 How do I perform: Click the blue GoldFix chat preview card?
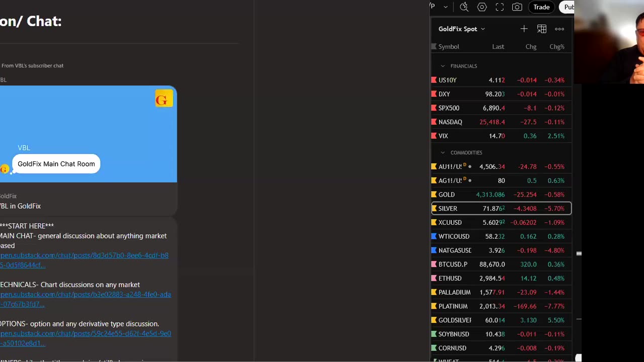point(88,134)
